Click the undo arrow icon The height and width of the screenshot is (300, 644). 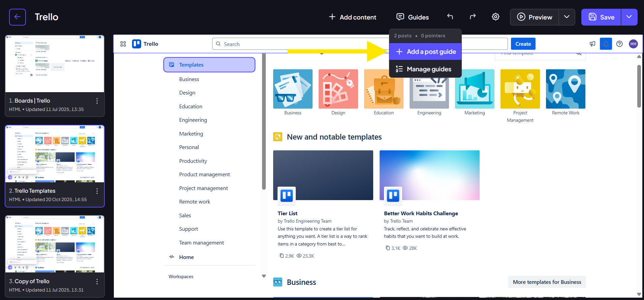tap(450, 16)
